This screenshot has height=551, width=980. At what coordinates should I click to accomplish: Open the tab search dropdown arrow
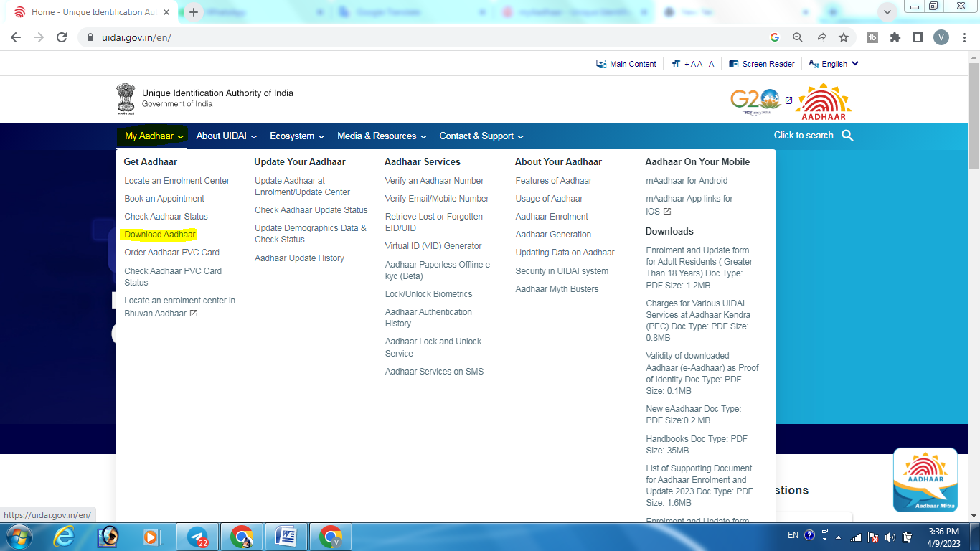click(x=887, y=11)
